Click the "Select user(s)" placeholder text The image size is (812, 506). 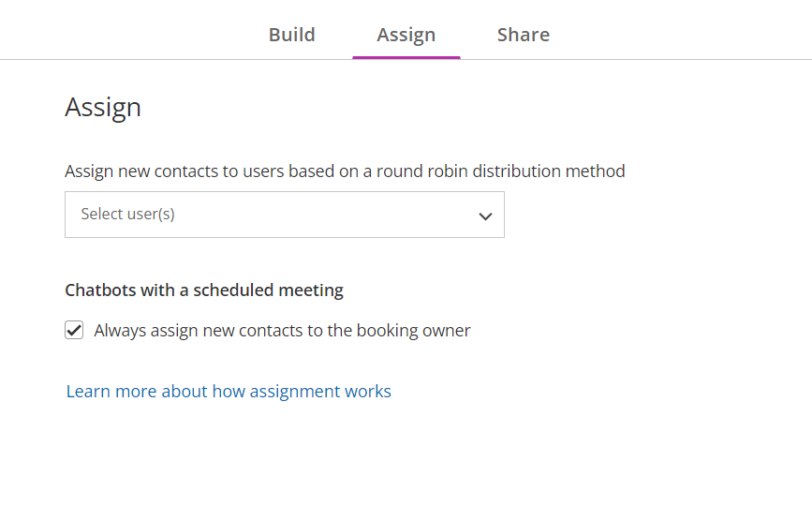(127, 215)
